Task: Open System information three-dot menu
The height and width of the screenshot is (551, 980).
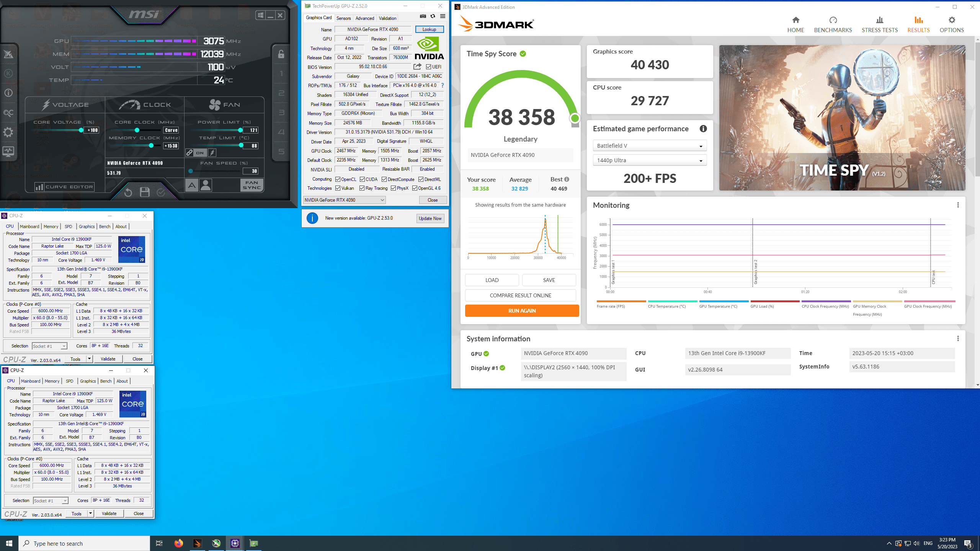Action: 958,339
